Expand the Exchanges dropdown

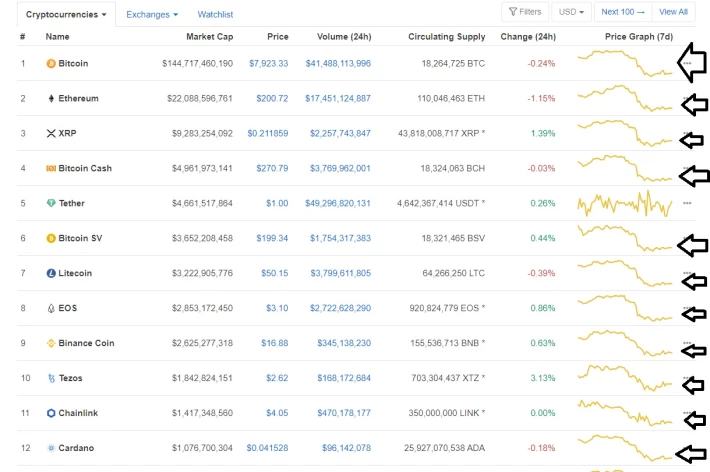pyautogui.click(x=152, y=14)
